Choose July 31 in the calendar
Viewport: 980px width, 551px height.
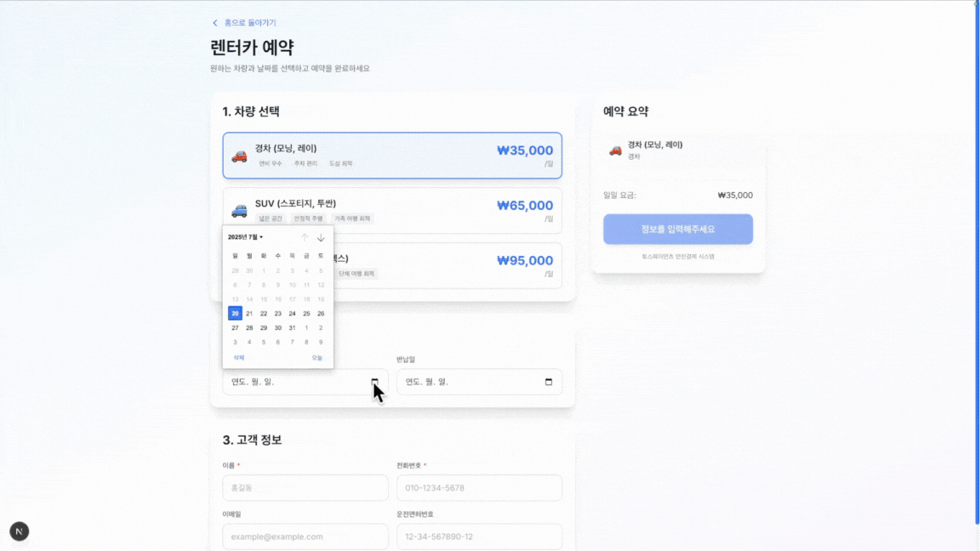pos(292,328)
